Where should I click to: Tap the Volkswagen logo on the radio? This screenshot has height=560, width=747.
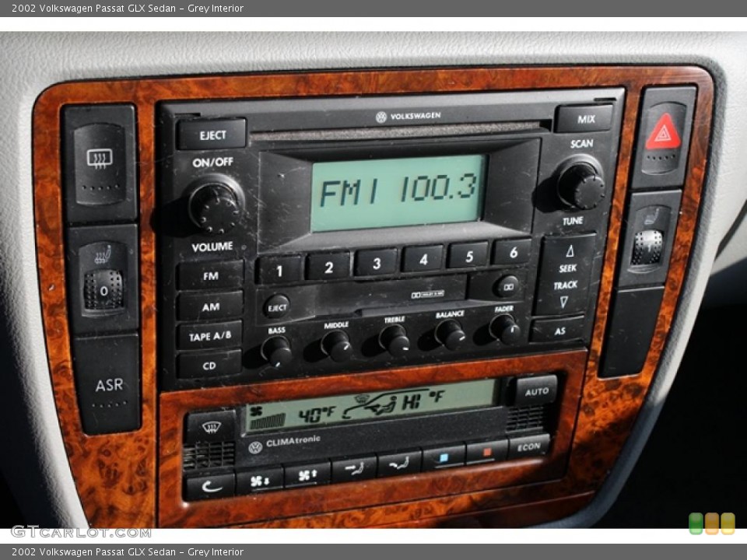(381, 117)
